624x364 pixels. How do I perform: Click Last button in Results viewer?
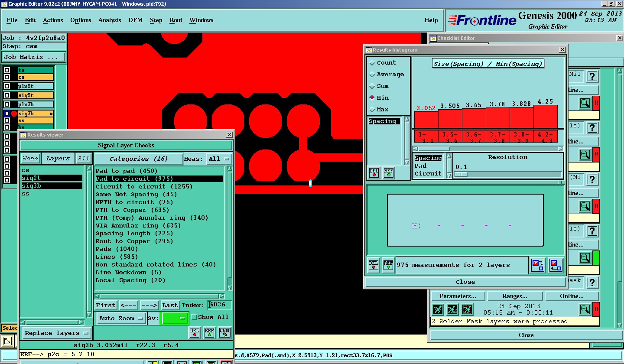coord(170,305)
